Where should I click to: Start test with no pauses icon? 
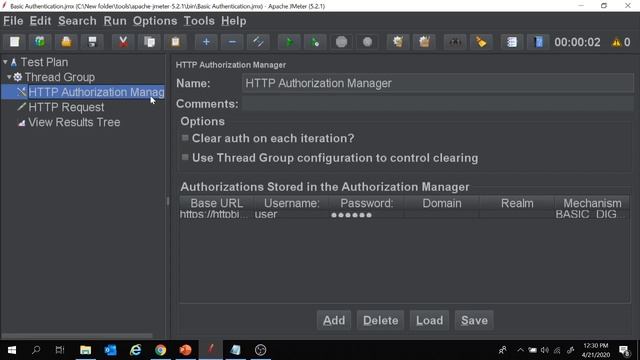[315, 42]
